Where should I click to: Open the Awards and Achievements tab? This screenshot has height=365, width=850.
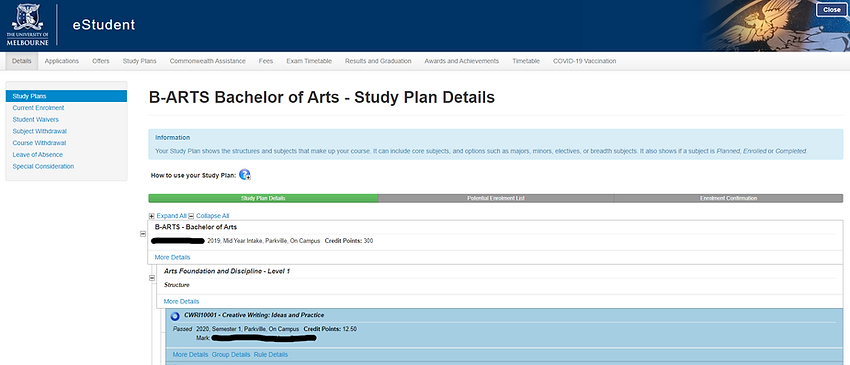pyautogui.click(x=461, y=61)
